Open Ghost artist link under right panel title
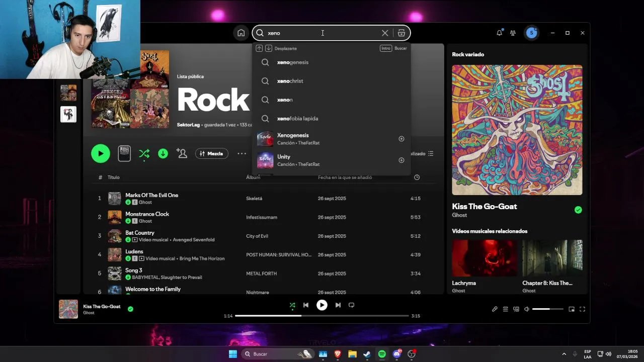The width and height of the screenshot is (644, 362). pyautogui.click(x=459, y=215)
